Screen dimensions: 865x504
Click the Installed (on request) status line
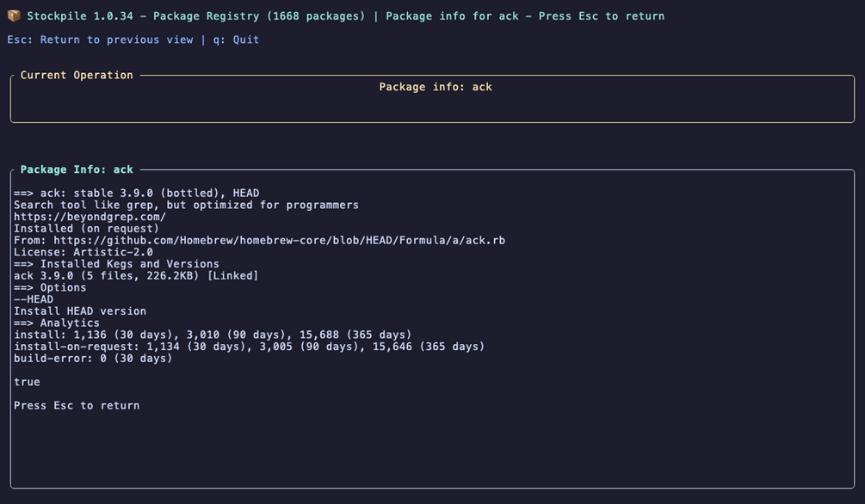[x=87, y=228]
